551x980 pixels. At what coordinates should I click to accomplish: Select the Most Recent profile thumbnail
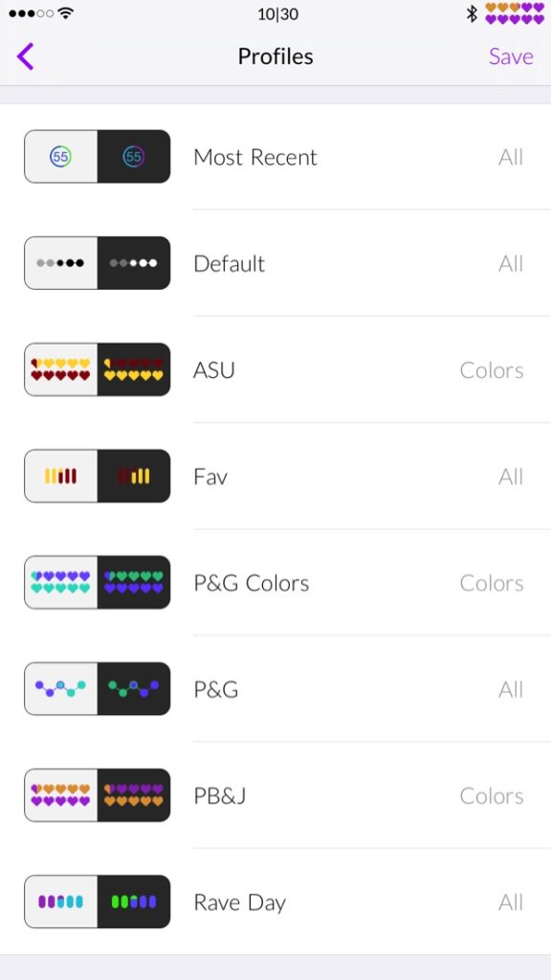[97, 156]
